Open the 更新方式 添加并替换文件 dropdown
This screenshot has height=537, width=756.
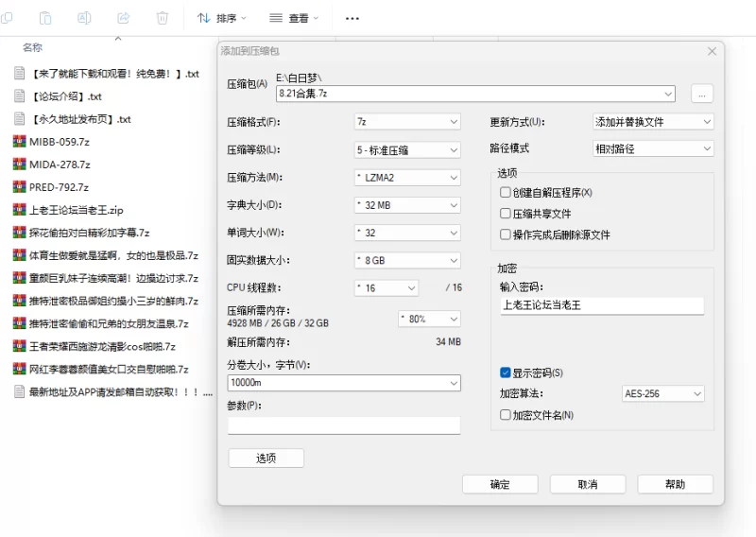(653, 122)
